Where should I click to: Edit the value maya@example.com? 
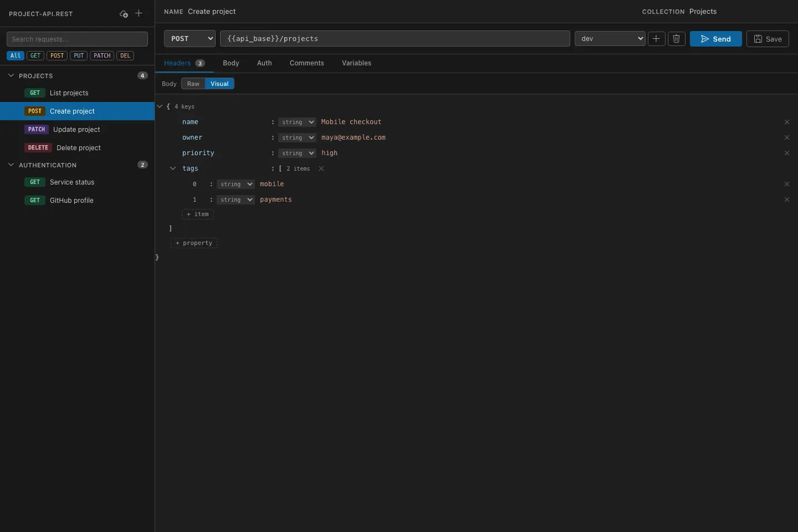click(354, 137)
